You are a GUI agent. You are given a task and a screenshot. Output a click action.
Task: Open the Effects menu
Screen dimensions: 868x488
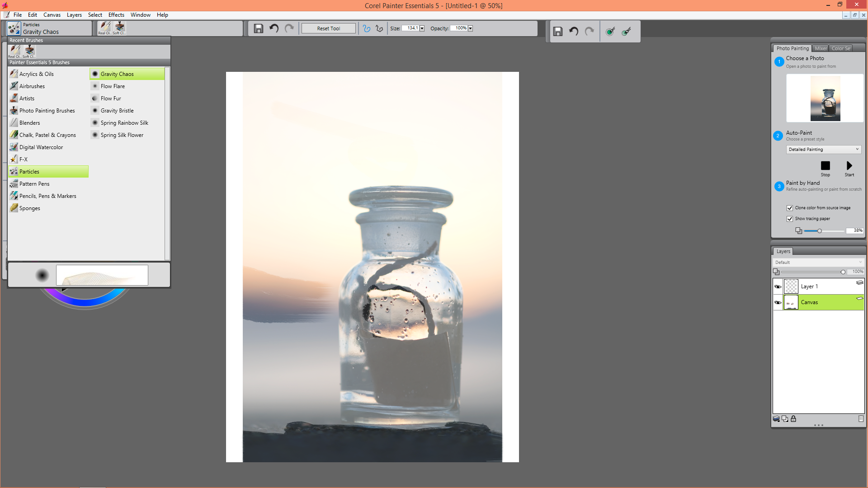(116, 15)
